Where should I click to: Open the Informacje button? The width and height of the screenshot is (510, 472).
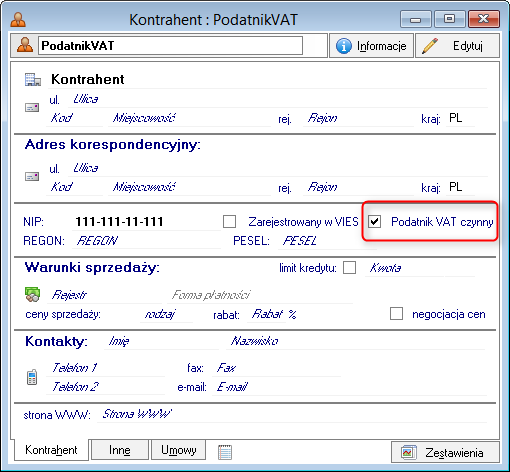click(371, 46)
